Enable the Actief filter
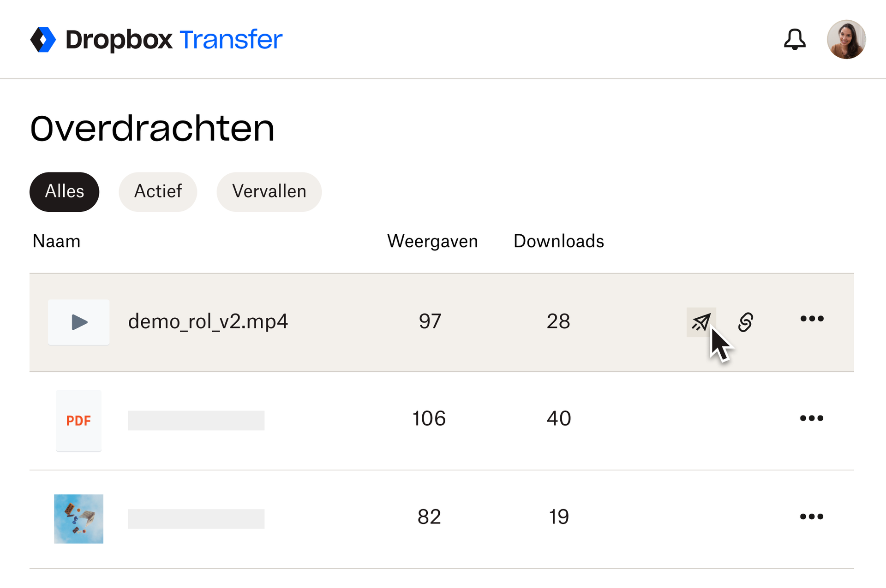Screen dimensions: 886x588 [x=158, y=191]
